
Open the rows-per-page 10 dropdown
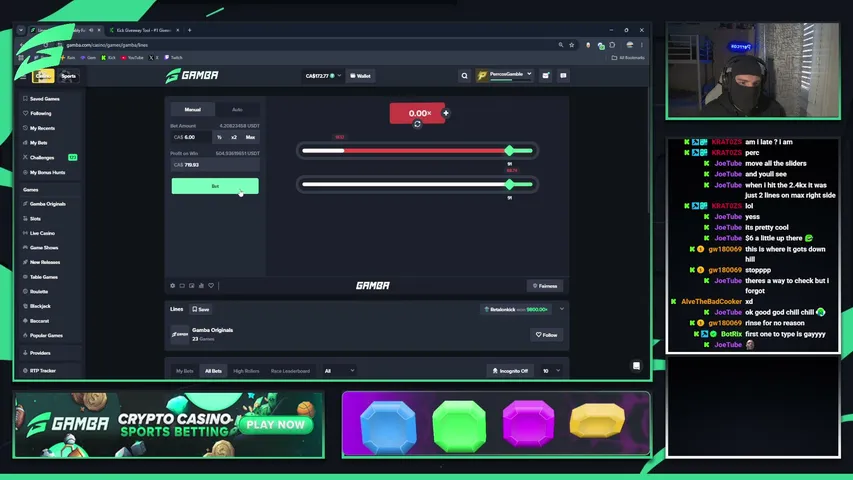pos(551,371)
